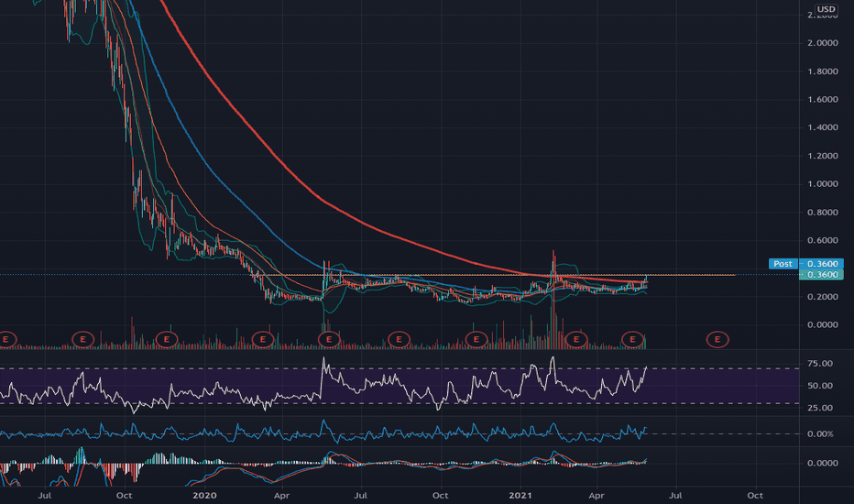Click the 0.00% oscillator scale label
The height and width of the screenshot is (504, 854).
820,434
